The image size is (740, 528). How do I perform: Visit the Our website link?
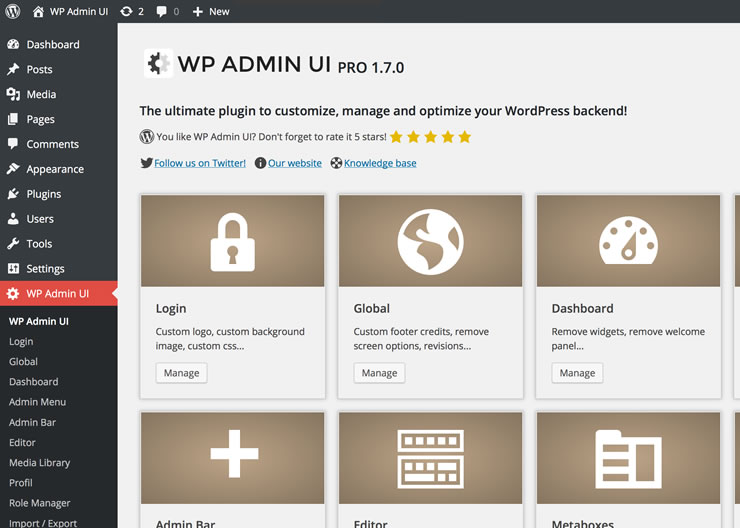295,163
